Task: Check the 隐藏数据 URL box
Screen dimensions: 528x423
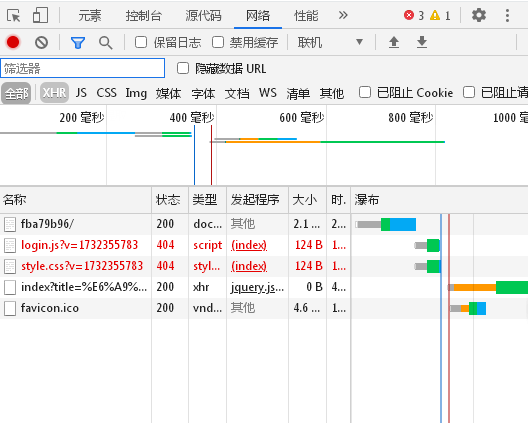Action: pyautogui.click(x=183, y=68)
